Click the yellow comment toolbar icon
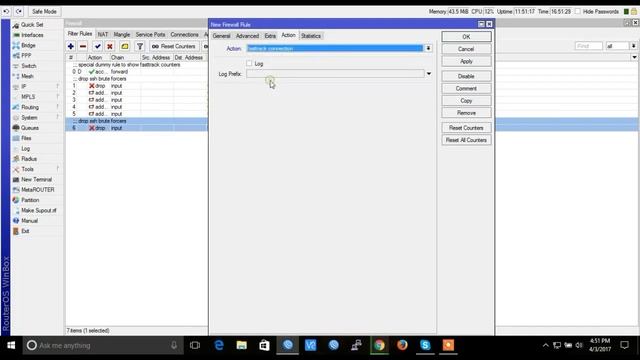 tap(125, 47)
